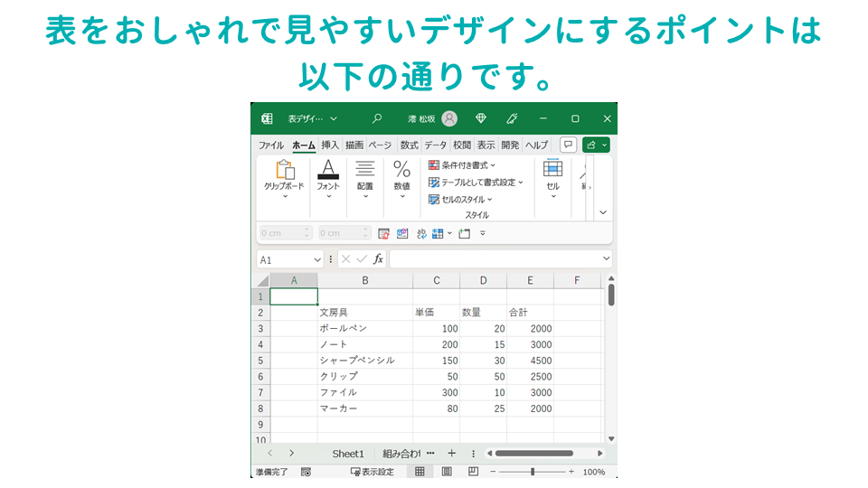Click cell containing 文房具
Screen dimensions: 868x488
tap(364, 313)
